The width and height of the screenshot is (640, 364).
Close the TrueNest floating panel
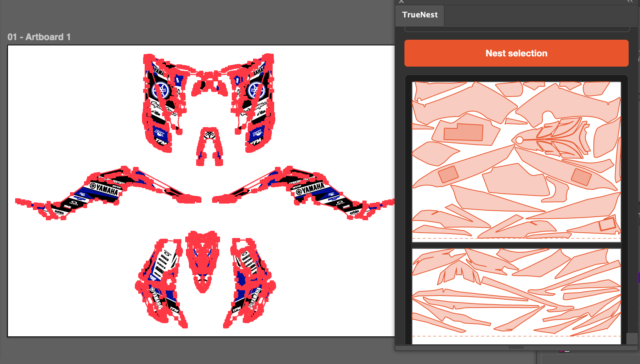(401, 2)
